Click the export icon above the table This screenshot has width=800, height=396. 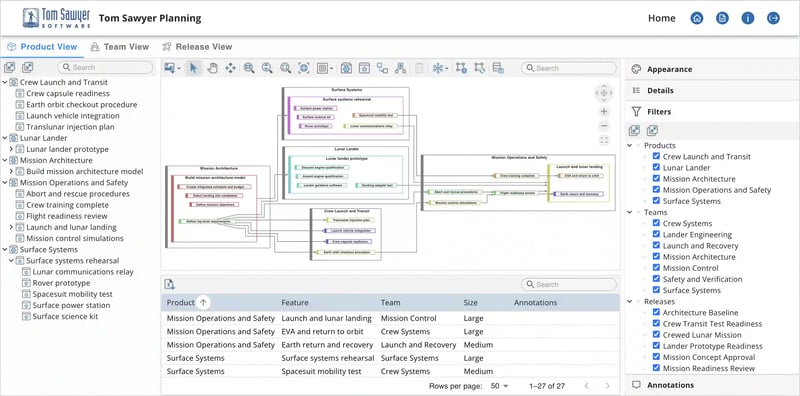[x=170, y=285]
